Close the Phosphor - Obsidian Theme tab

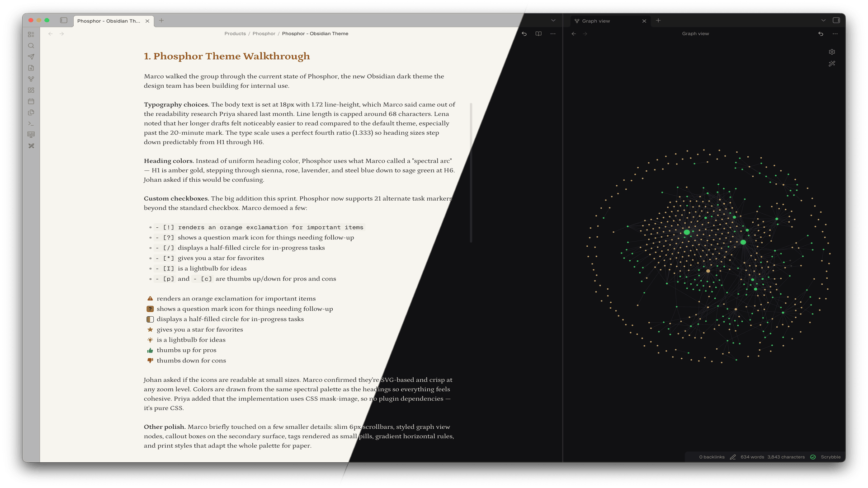tap(147, 21)
